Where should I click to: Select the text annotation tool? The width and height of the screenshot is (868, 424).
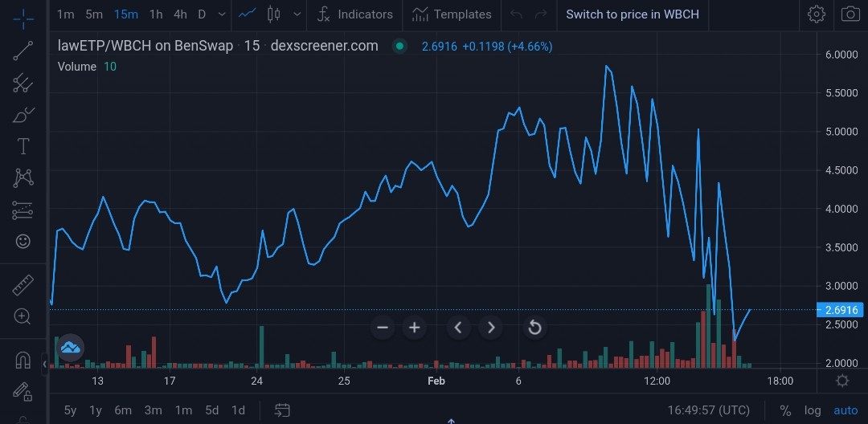coord(23,147)
